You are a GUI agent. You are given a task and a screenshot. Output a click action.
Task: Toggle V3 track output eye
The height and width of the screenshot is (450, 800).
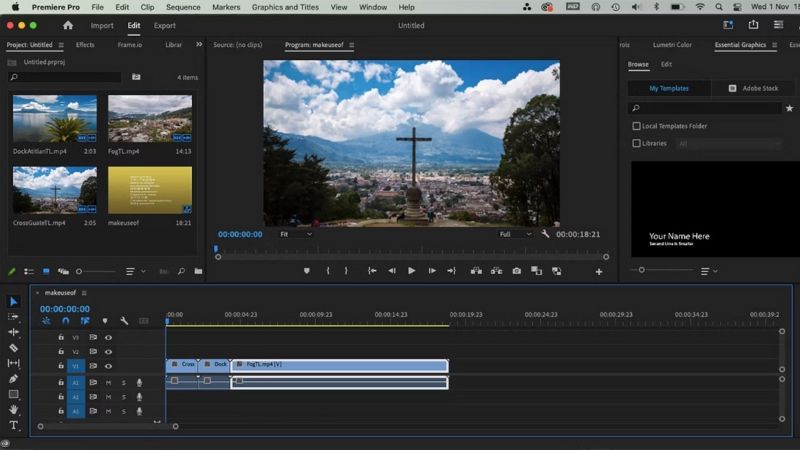click(108, 337)
